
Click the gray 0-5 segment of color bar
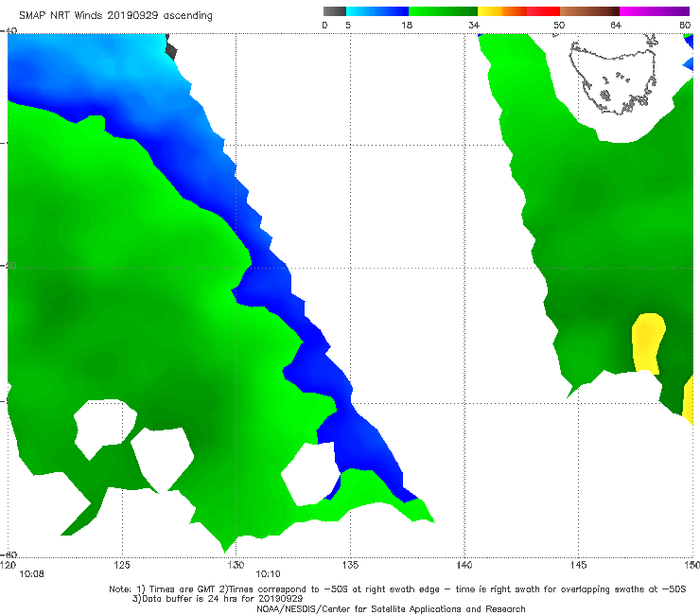point(334,11)
